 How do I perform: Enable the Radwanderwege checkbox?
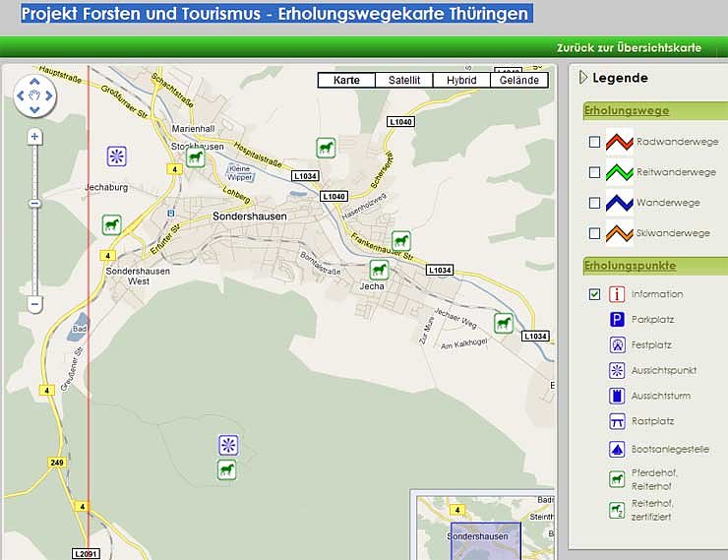[x=594, y=142]
